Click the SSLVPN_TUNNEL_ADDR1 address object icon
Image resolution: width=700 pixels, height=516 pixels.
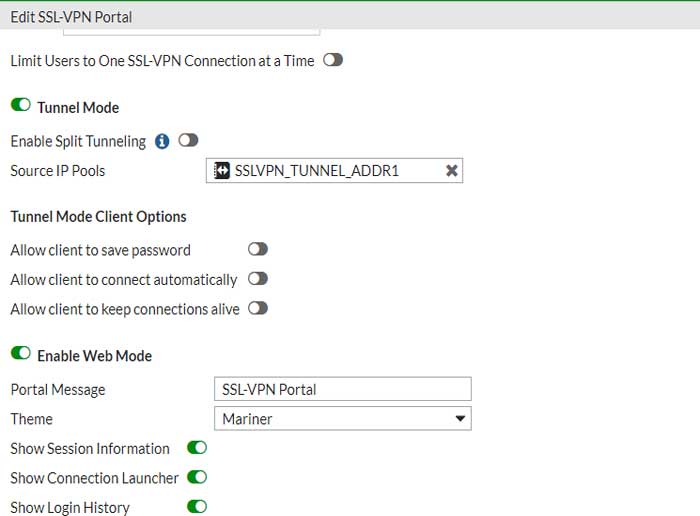[x=221, y=171]
